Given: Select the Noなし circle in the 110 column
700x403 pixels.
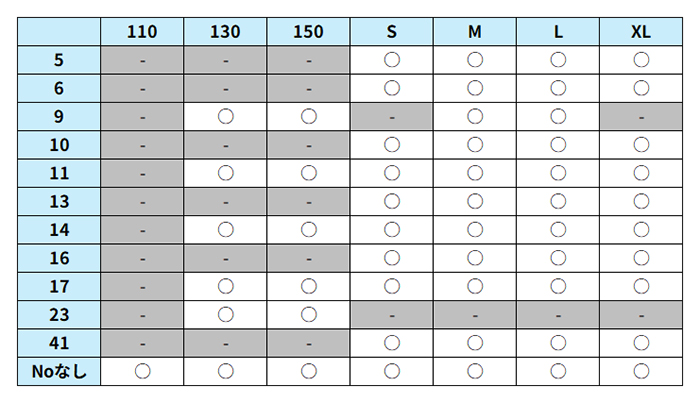Looking at the screenshot, I should pyautogui.click(x=142, y=372).
